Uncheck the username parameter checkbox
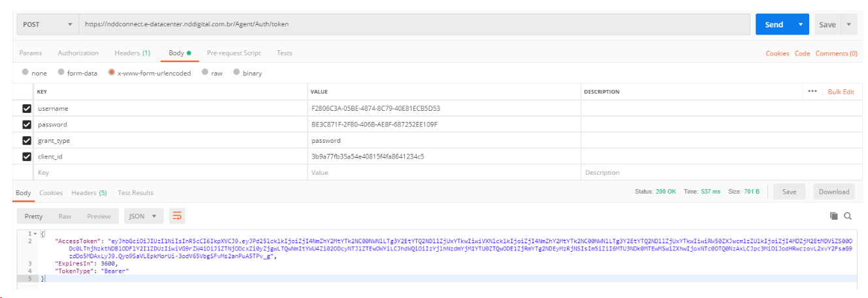Viewport: 868px width, 298px height. (27, 109)
